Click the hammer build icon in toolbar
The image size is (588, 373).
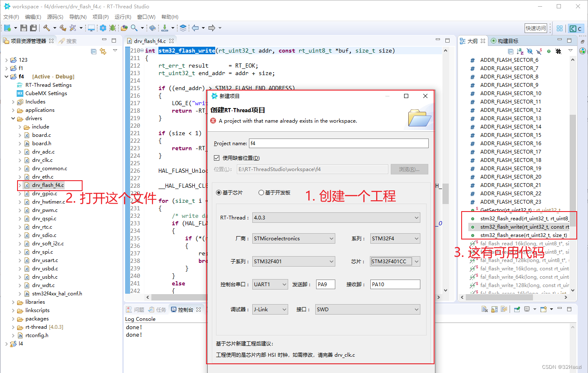pos(46,28)
